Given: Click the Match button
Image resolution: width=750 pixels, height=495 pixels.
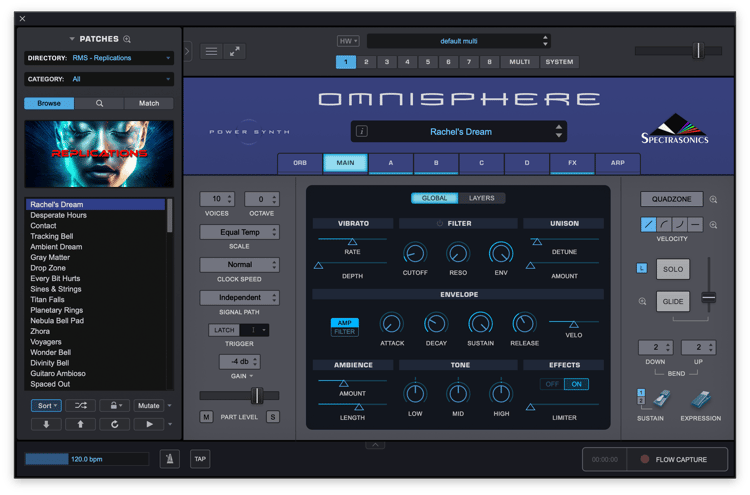Looking at the screenshot, I should (149, 103).
